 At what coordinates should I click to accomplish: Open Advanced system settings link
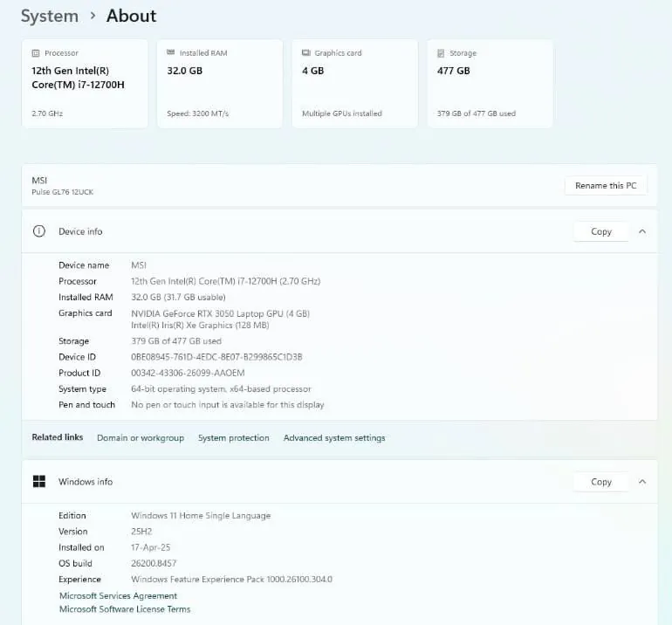(x=334, y=437)
